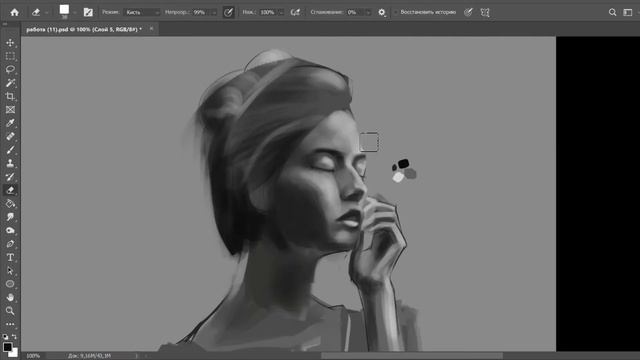Select the History Brush tool
This screenshot has width=640, height=360.
pos(10,177)
